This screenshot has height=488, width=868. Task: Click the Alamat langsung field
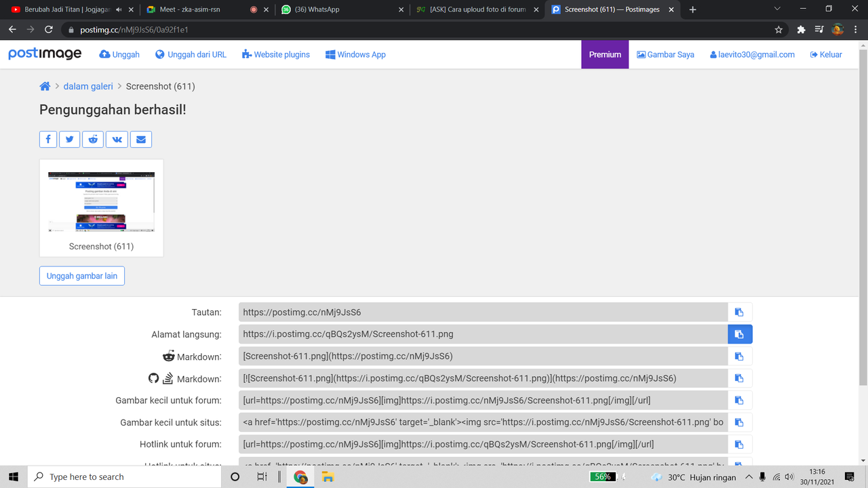[483, 334]
